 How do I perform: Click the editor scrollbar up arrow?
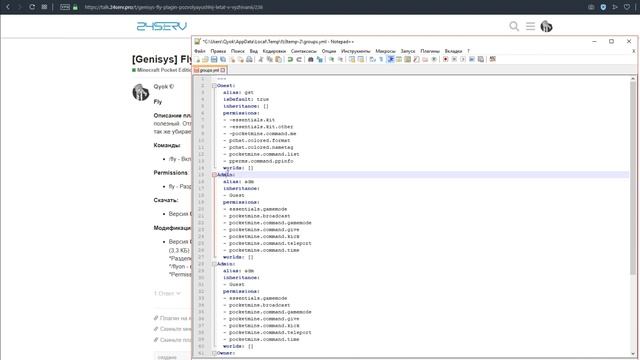[x=633, y=79]
